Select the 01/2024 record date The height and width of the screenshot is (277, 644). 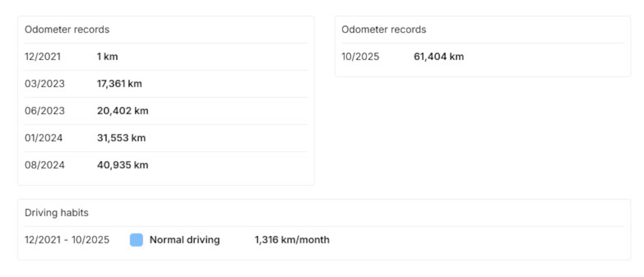pyautogui.click(x=44, y=138)
